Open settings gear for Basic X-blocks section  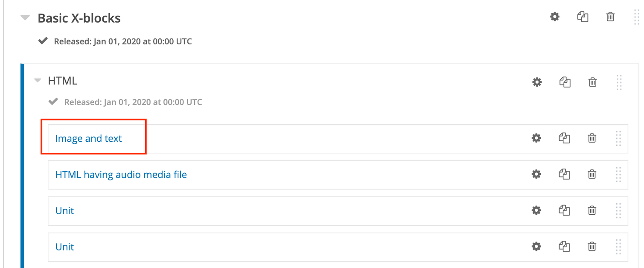pos(554,17)
